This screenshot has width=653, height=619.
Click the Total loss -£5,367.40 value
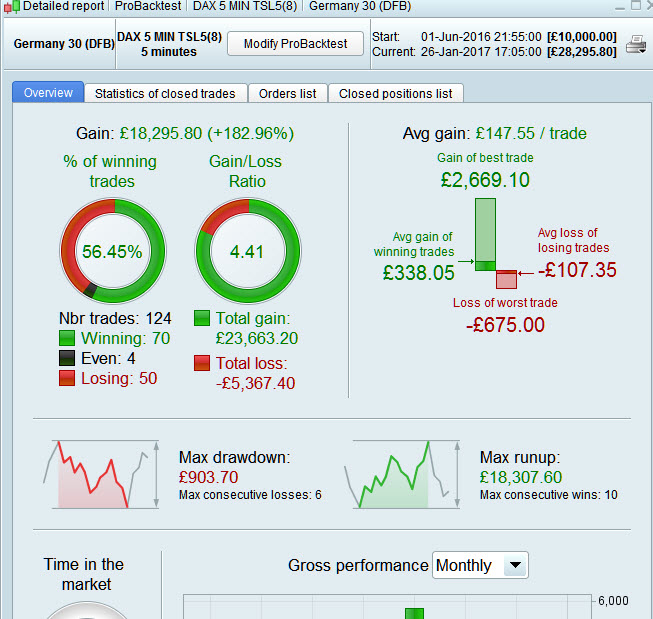255,383
